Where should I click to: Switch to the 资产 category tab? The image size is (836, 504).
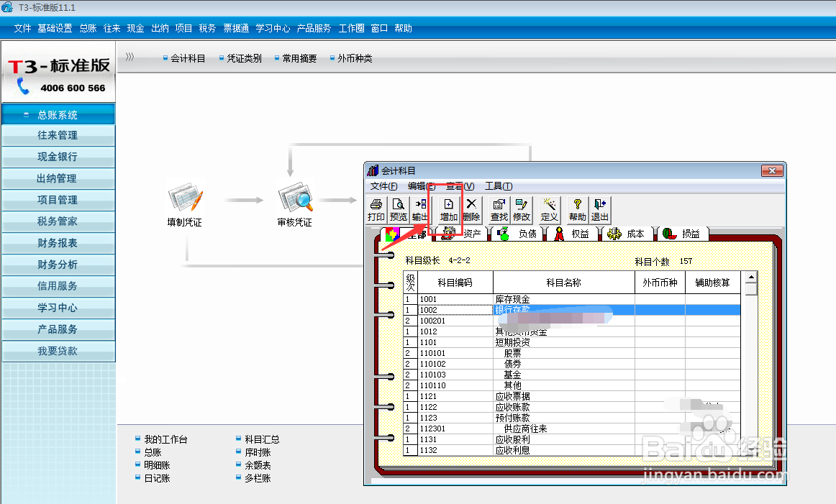coord(464,234)
